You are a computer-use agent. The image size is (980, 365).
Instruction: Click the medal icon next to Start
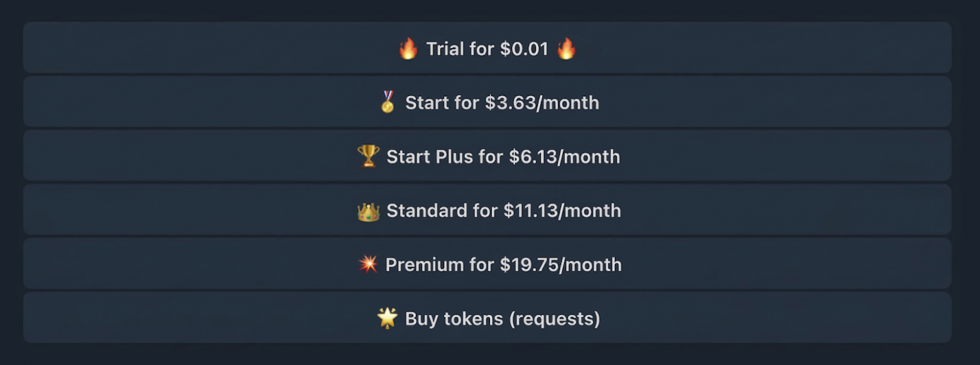[x=388, y=102]
